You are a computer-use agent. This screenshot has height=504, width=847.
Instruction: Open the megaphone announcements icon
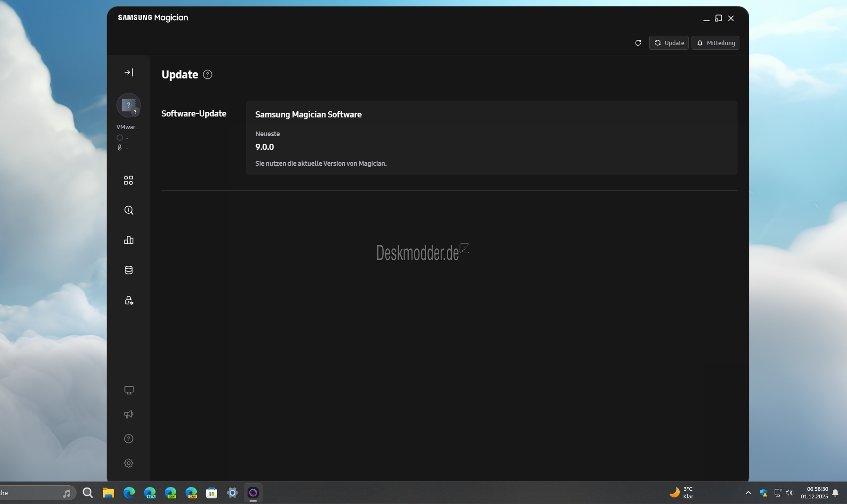129,414
